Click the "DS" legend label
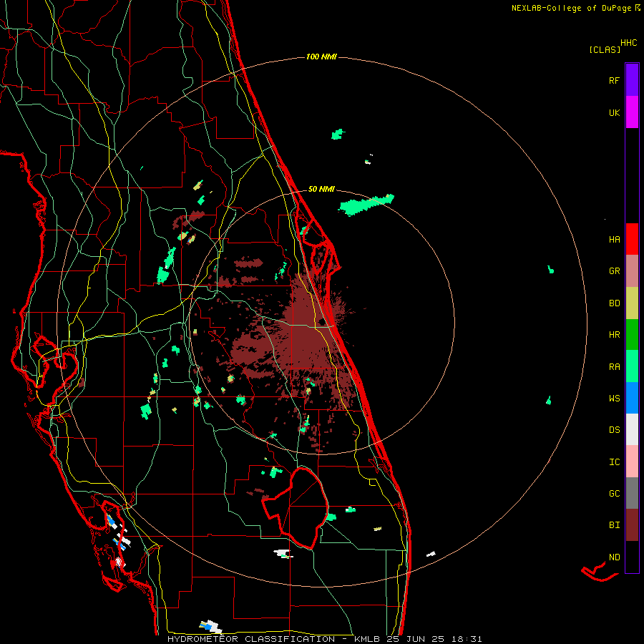Image resolution: width=644 pixels, height=644 pixels. point(614,430)
